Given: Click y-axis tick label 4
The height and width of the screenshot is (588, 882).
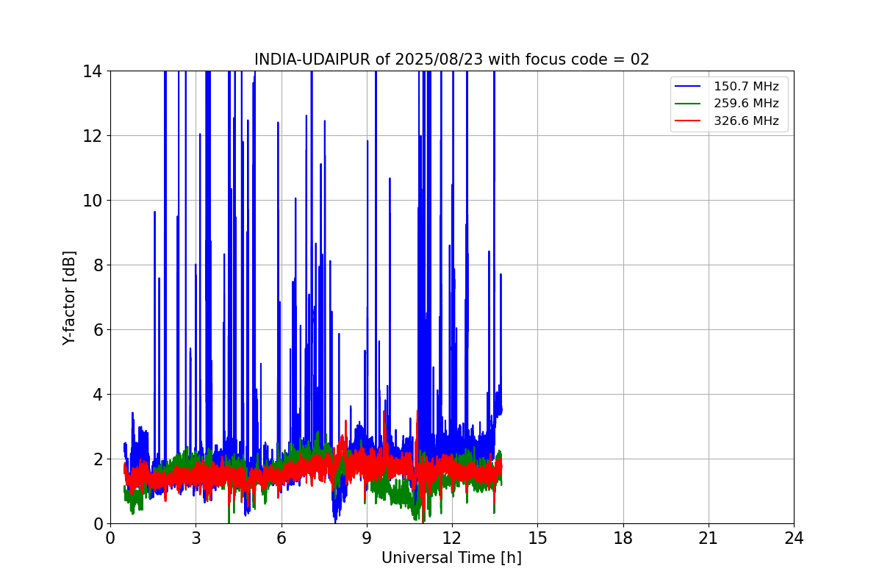Looking at the screenshot, I should click(97, 395).
